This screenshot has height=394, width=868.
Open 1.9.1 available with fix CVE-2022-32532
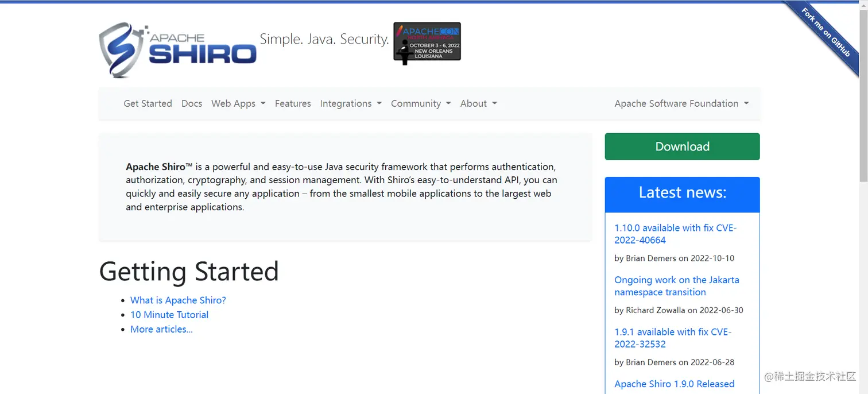673,338
